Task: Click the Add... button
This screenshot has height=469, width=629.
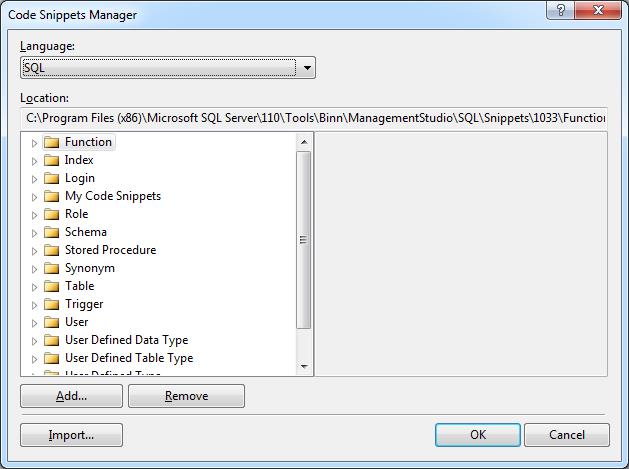Action: coord(71,396)
